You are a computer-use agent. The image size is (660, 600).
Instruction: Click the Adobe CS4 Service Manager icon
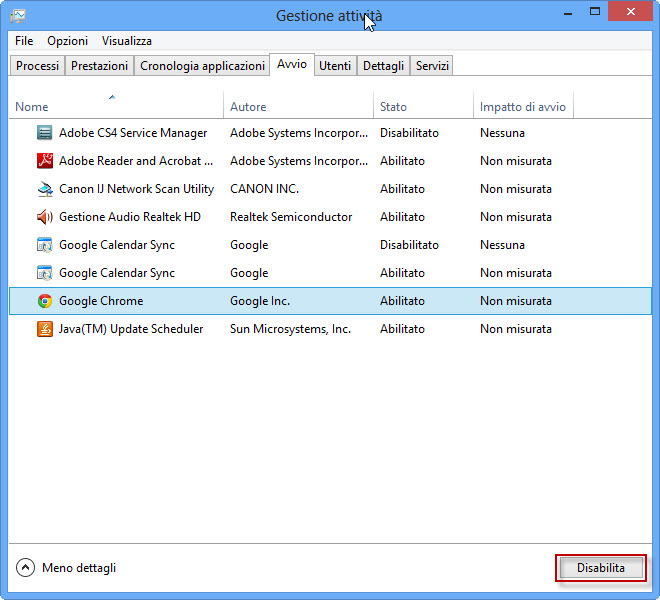(45, 133)
